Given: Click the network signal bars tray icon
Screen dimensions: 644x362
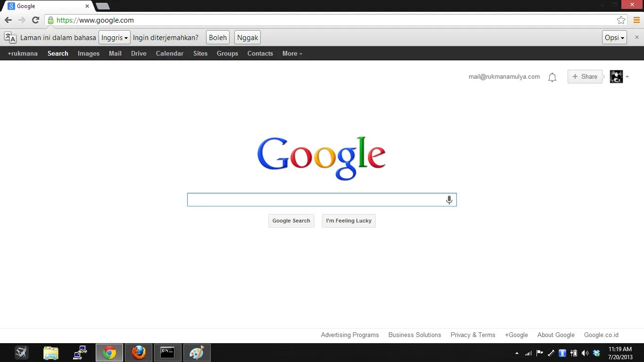Looking at the screenshot, I should point(528,353).
